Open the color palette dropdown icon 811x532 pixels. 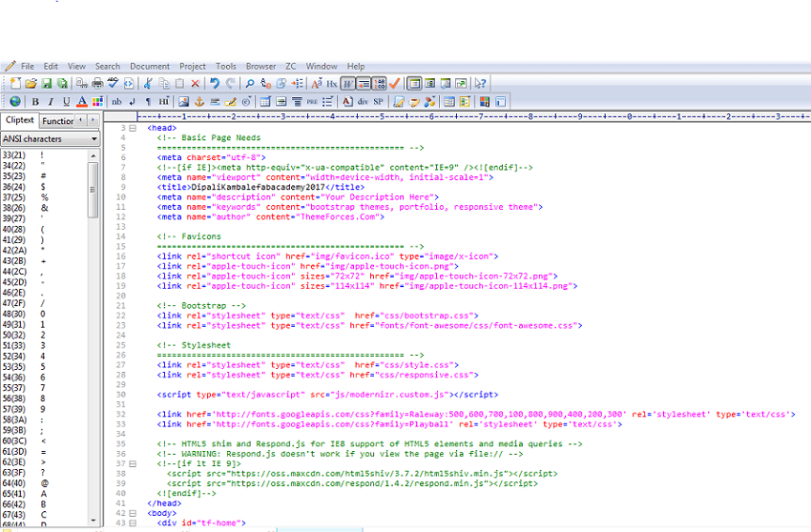pos(97,101)
